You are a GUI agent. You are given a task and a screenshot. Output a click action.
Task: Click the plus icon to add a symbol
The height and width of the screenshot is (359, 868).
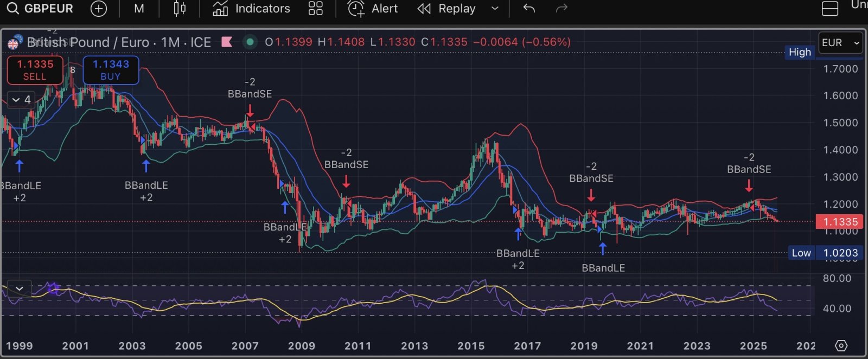pyautogui.click(x=99, y=9)
